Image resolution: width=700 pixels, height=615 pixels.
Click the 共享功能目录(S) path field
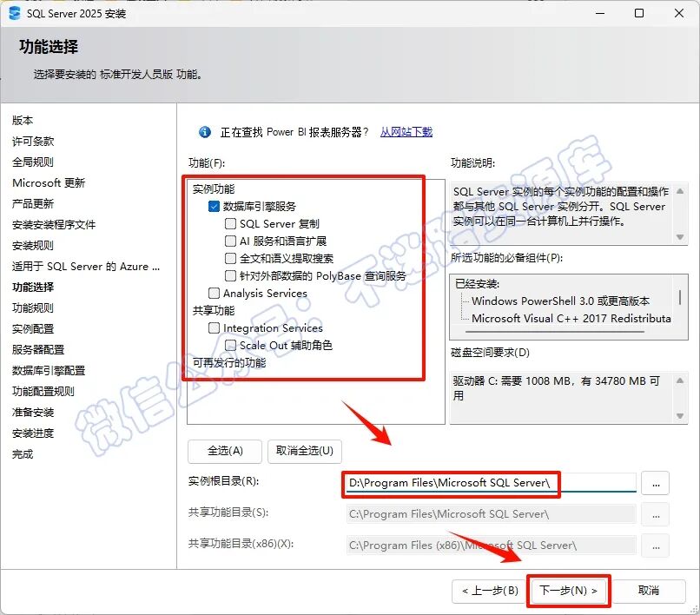[491, 514]
